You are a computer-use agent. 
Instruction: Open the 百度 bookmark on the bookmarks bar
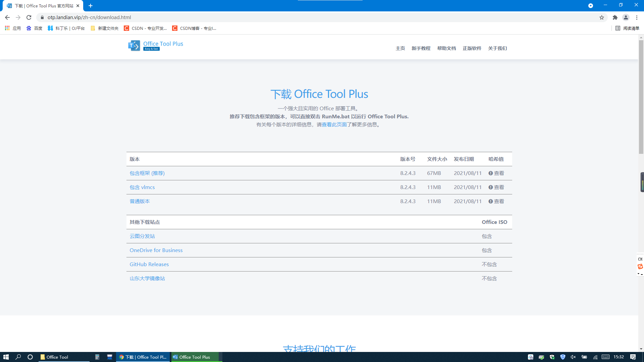coord(35,28)
